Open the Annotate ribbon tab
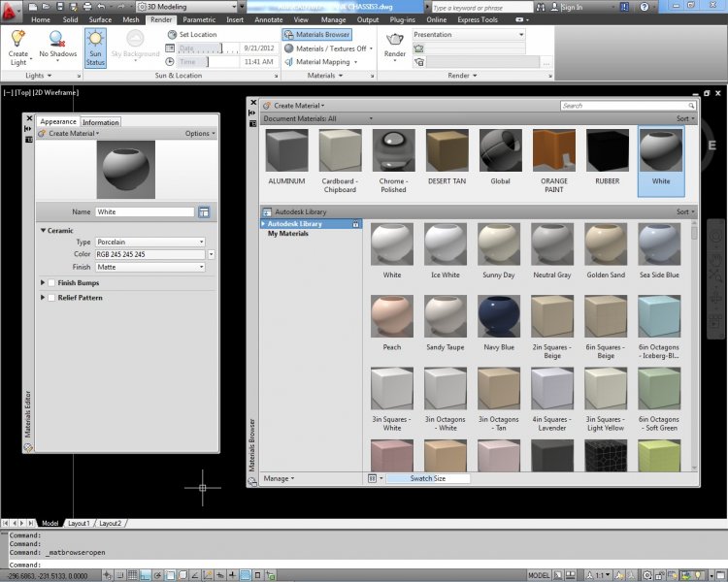 coord(268,20)
